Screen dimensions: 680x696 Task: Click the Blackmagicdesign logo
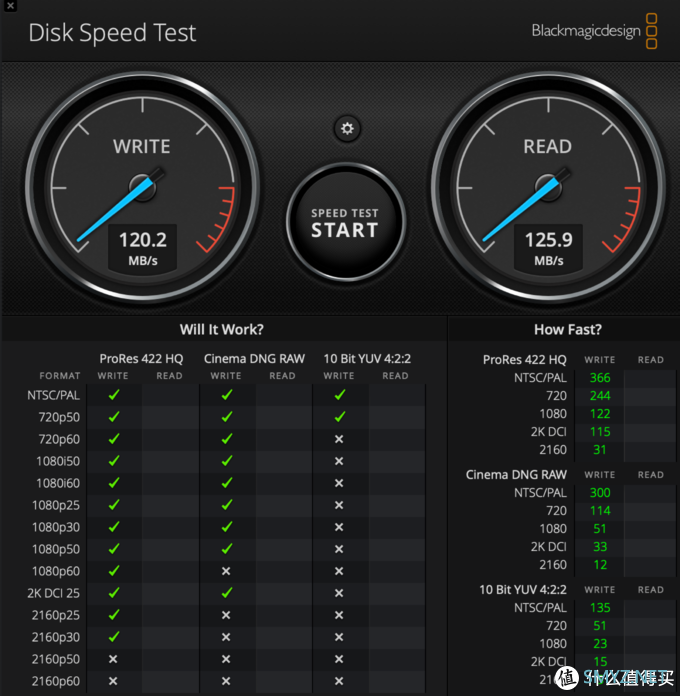[594, 31]
